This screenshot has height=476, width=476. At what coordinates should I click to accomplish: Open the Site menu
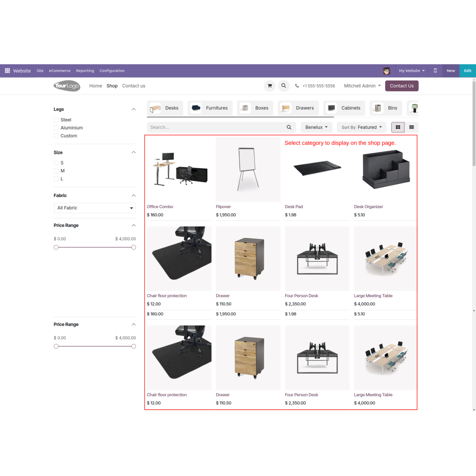coord(40,71)
